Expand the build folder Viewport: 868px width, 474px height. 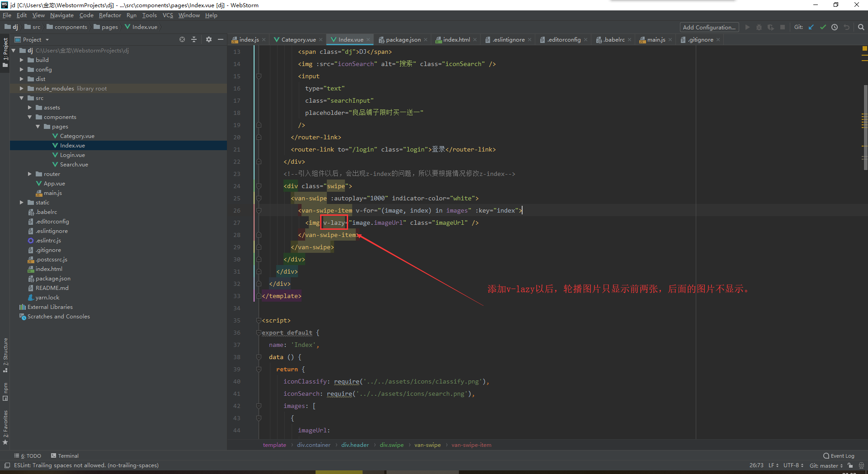[x=21, y=60]
